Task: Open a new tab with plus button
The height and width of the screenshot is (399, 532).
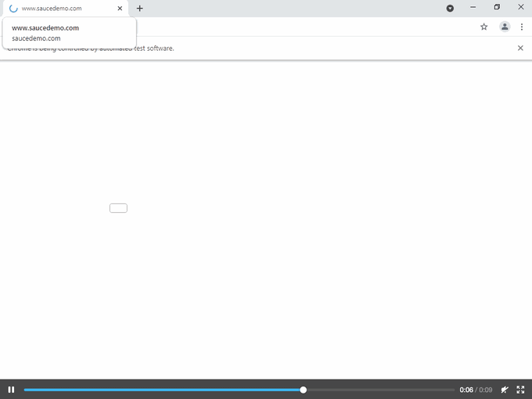Action: [139, 9]
